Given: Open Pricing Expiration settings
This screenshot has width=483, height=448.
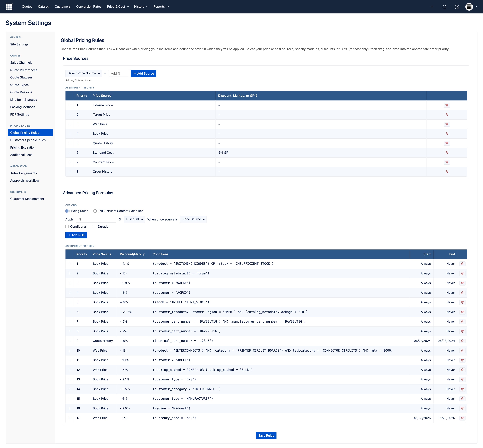Looking at the screenshot, I should (23, 148).
